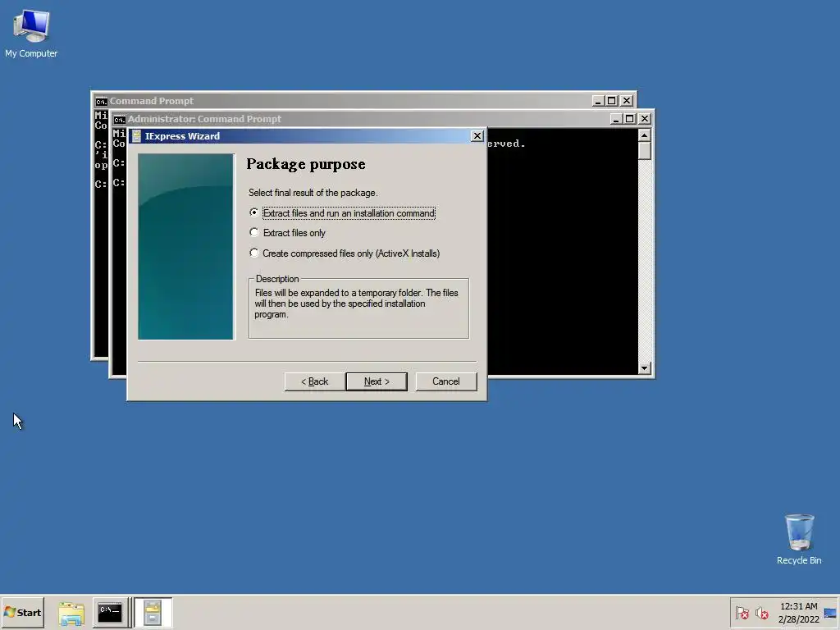Open the clock showing 12:31 AM
The width and height of the screenshot is (840, 630).
click(x=798, y=612)
